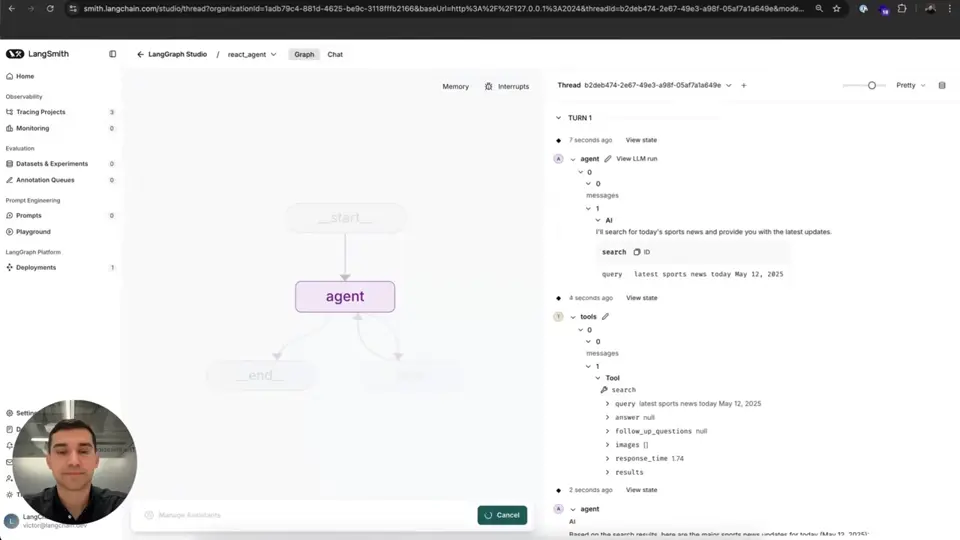This screenshot has width=960, height=540.
Task: Open browser extensions puzzle icon
Action: (x=902, y=9)
